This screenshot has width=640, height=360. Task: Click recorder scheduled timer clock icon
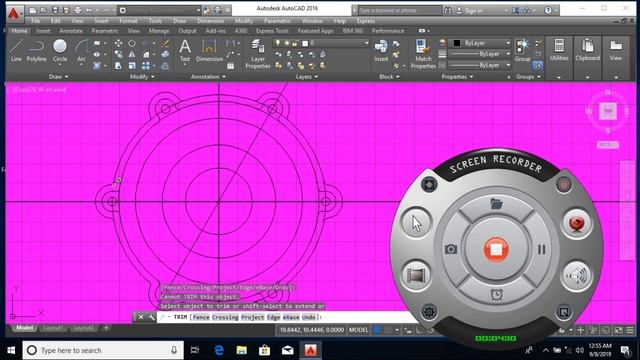coord(496,294)
